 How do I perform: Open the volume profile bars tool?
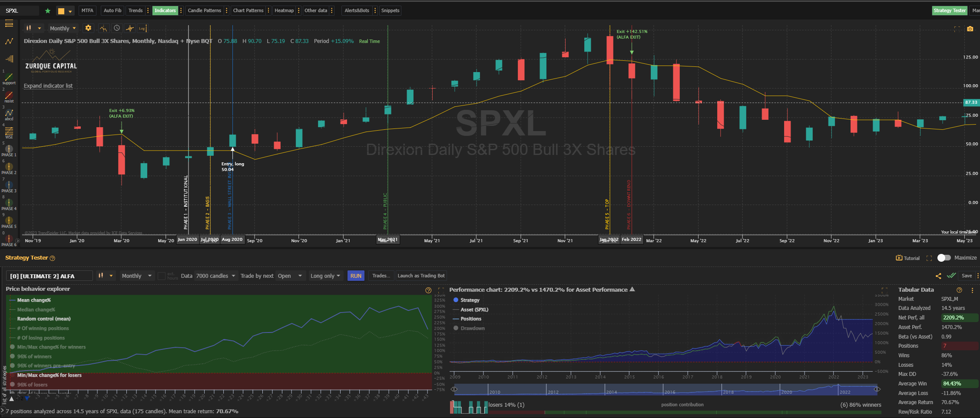9,59
